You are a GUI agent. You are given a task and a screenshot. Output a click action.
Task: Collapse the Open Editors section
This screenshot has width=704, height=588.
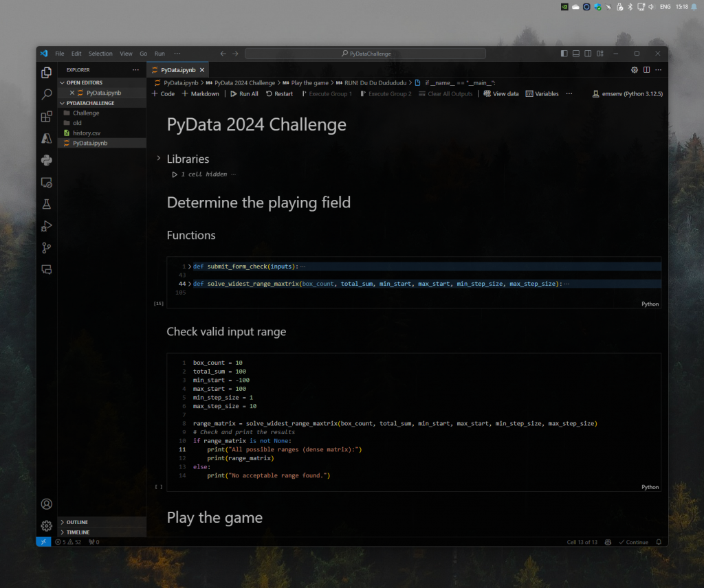(83, 82)
